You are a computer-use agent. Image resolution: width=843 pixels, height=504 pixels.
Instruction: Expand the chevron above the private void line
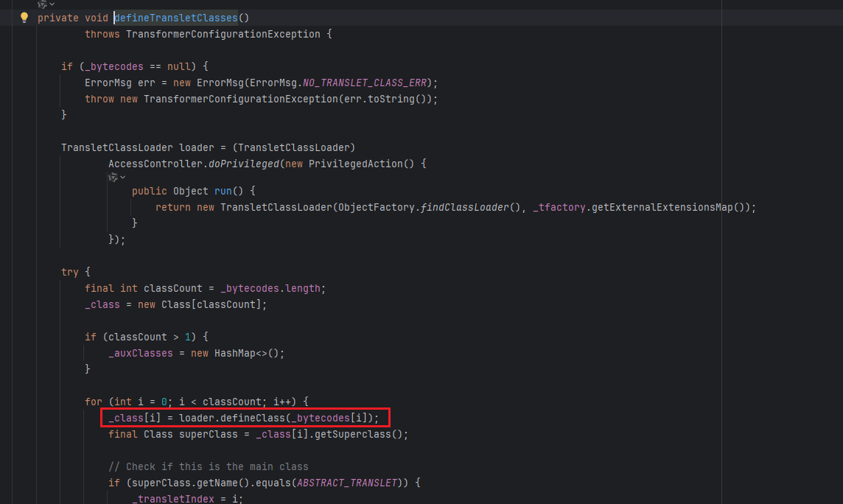pos(52,4)
